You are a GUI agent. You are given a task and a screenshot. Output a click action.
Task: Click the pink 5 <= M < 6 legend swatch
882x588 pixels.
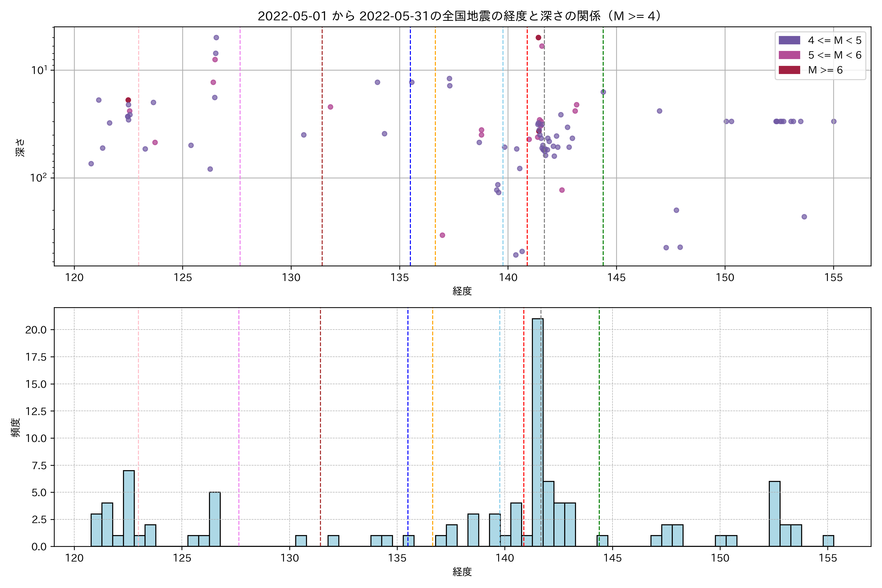tap(789, 55)
